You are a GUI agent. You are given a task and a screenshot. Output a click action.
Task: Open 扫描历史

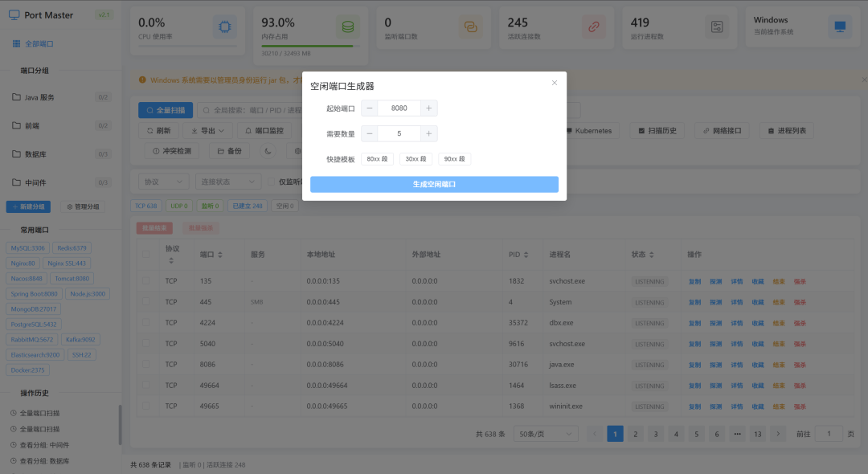[657, 131]
